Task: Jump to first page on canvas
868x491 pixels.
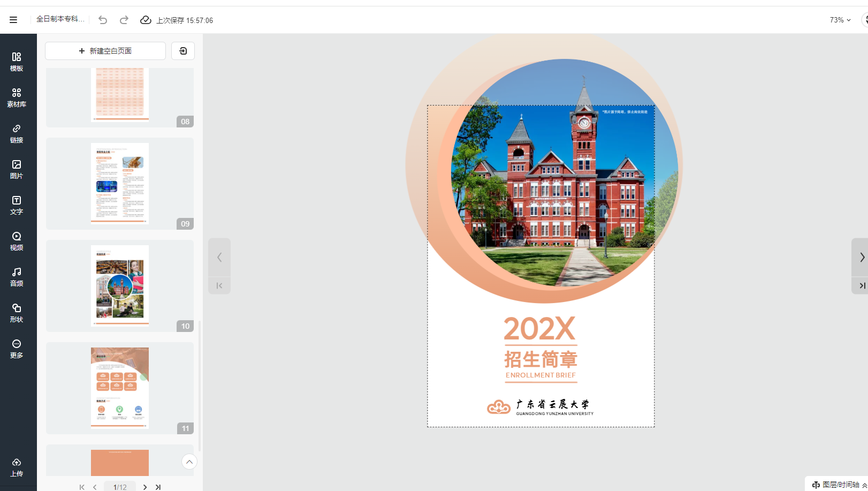Action: coord(219,285)
